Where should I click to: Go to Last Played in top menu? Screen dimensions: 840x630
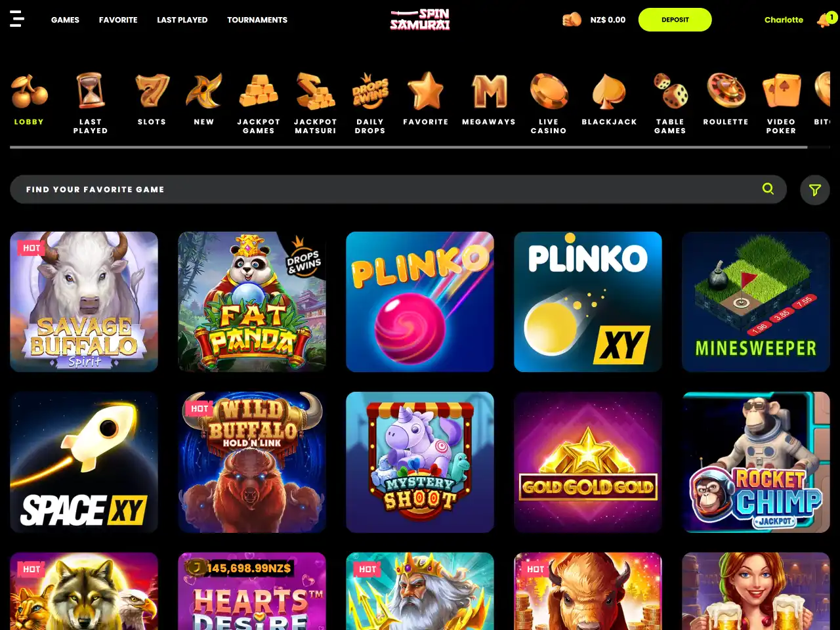pyautogui.click(x=182, y=20)
